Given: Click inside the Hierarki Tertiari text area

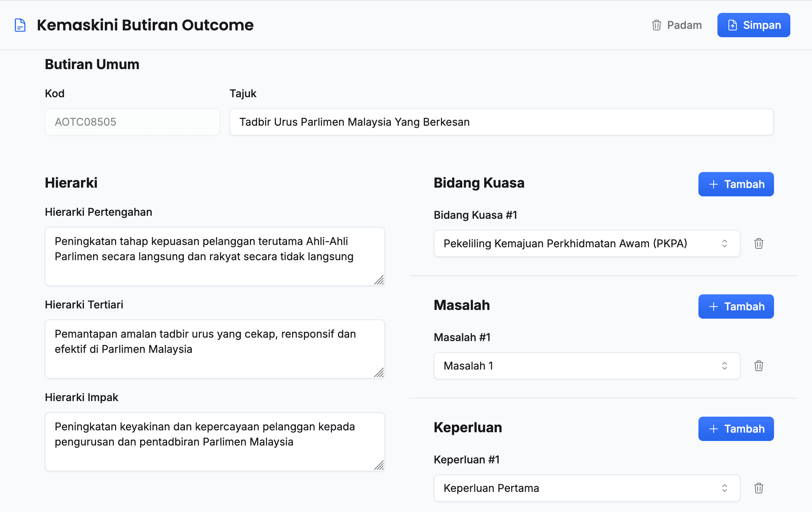Looking at the screenshot, I should pos(215,349).
